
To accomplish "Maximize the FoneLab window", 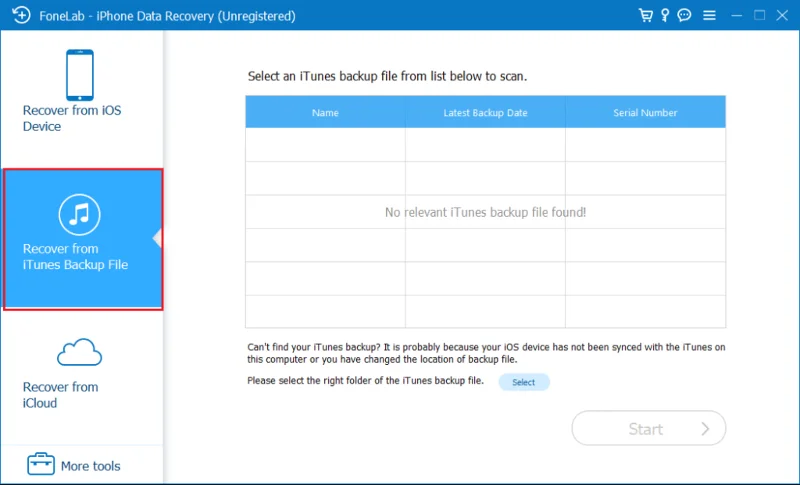I will coord(759,15).
